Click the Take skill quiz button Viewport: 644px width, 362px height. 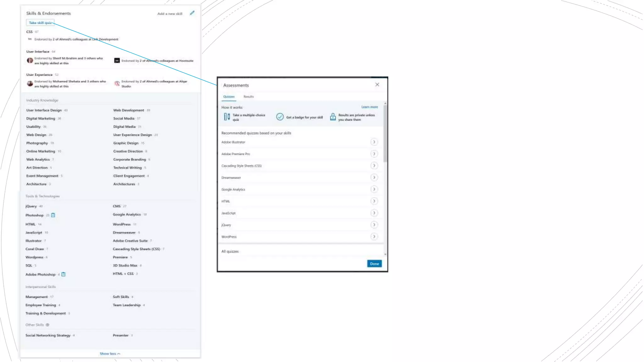tap(40, 23)
